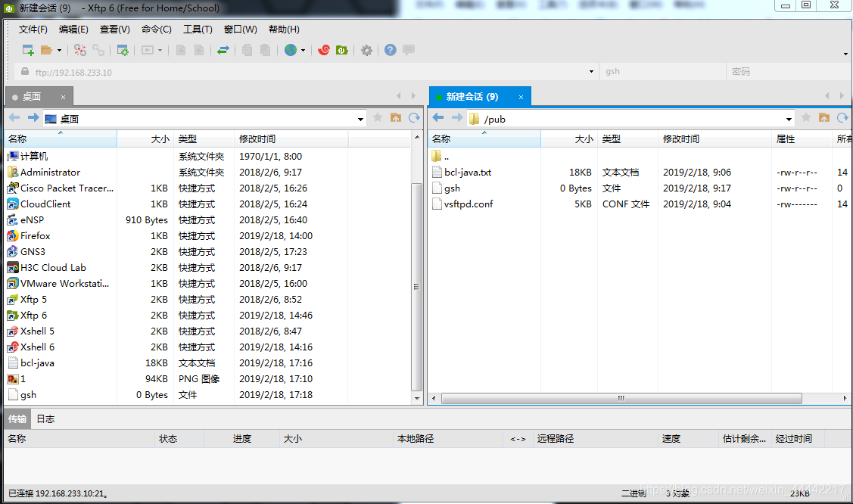Screen dimensions: 853x504
Task: Go forward in the local pane
Action: point(33,118)
